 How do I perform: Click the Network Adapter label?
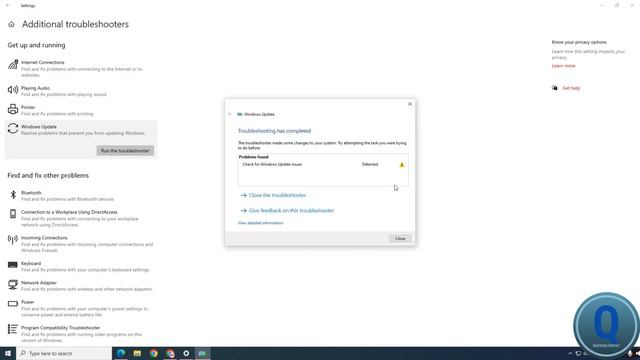point(39,283)
